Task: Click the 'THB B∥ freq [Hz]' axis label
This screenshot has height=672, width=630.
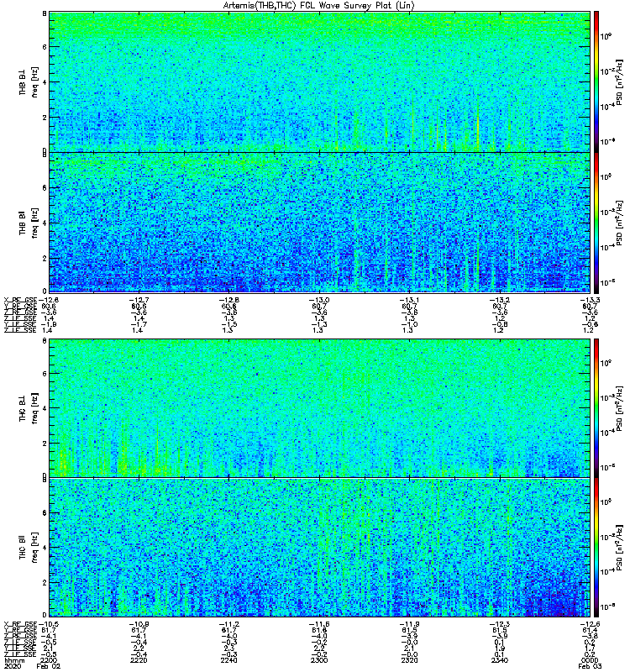Action: pos(29,223)
